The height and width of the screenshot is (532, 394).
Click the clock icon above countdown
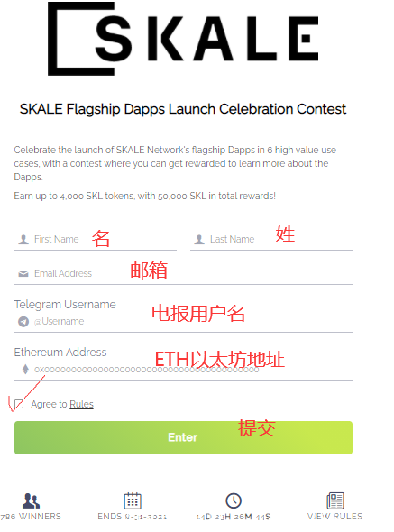[234, 500]
